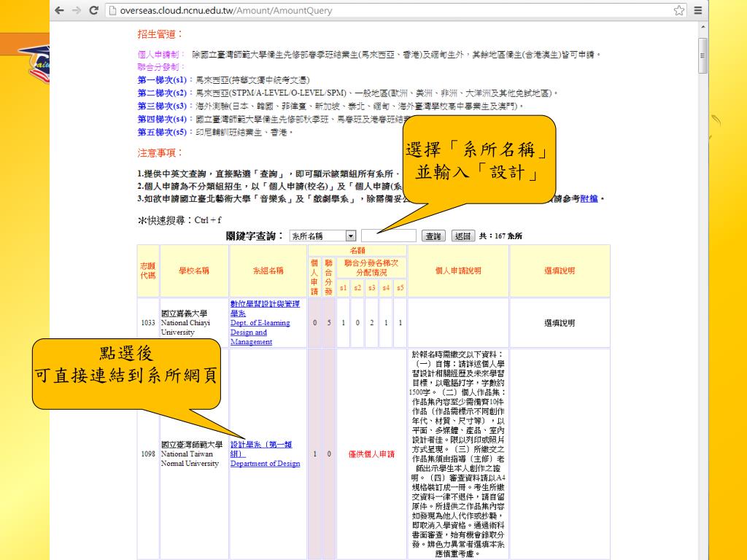Click 第一梯次(s1) heading text
This screenshot has height=560, width=747.
click(x=162, y=79)
